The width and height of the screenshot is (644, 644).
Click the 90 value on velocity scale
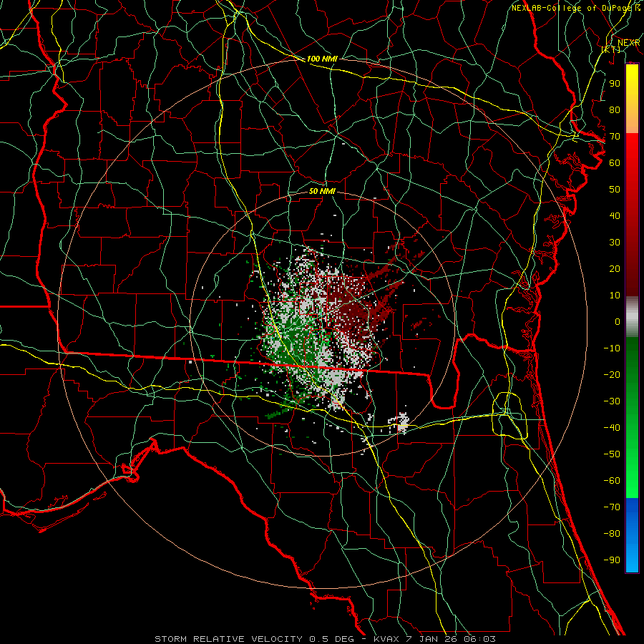click(x=615, y=84)
